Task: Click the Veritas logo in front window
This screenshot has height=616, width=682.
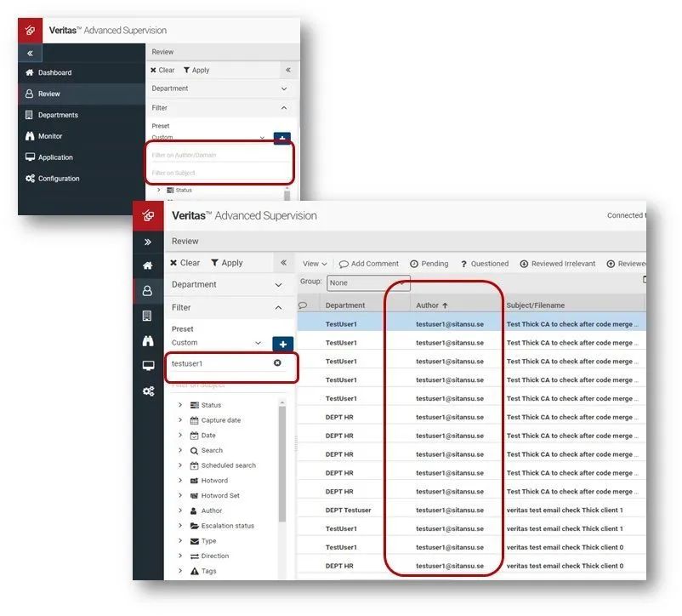Action: (148, 215)
